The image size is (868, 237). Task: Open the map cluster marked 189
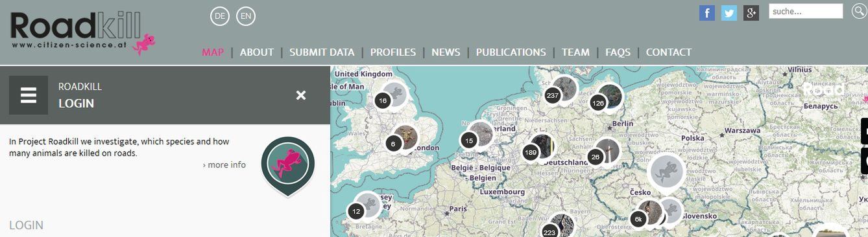click(531, 153)
